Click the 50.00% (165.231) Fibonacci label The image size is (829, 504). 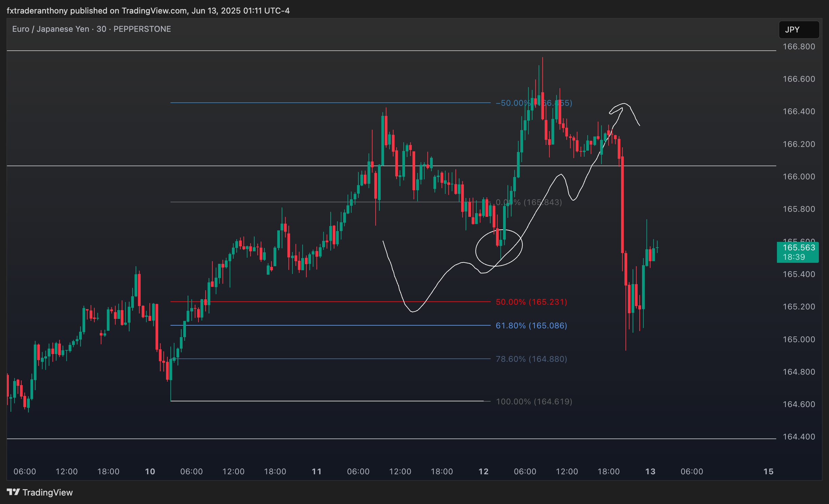(x=531, y=302)
